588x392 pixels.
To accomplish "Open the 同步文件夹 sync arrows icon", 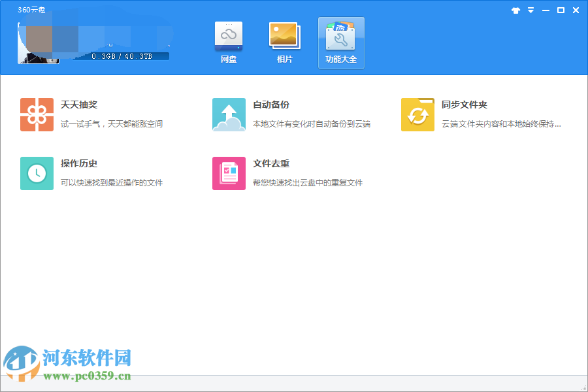I will click(x=417, y=115).
